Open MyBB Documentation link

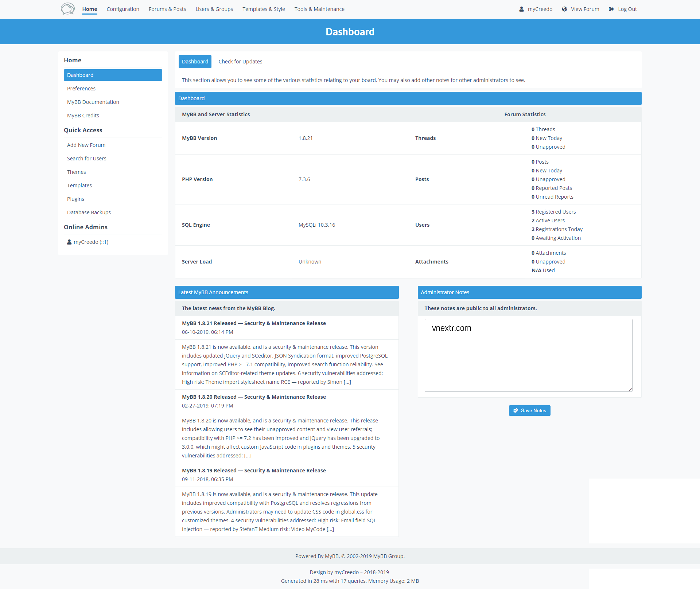click(x=93, y=102)
